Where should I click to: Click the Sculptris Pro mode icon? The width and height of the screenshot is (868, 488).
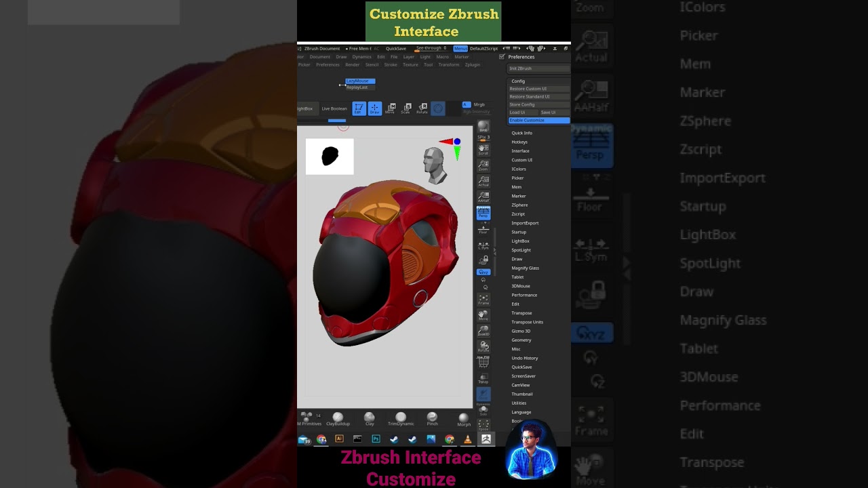[x=438, y=108]
